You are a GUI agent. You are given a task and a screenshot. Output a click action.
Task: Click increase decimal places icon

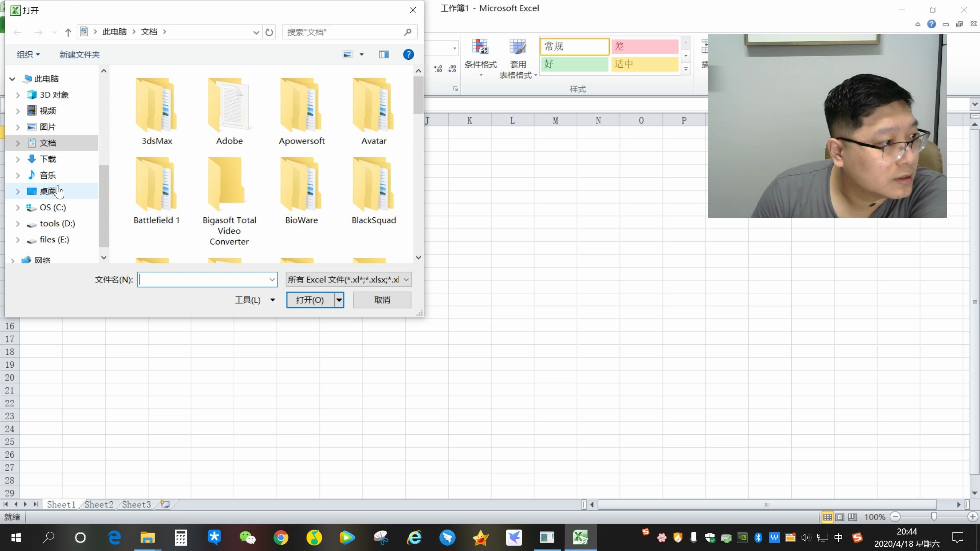pyautogui.click(x=438, y=69)
